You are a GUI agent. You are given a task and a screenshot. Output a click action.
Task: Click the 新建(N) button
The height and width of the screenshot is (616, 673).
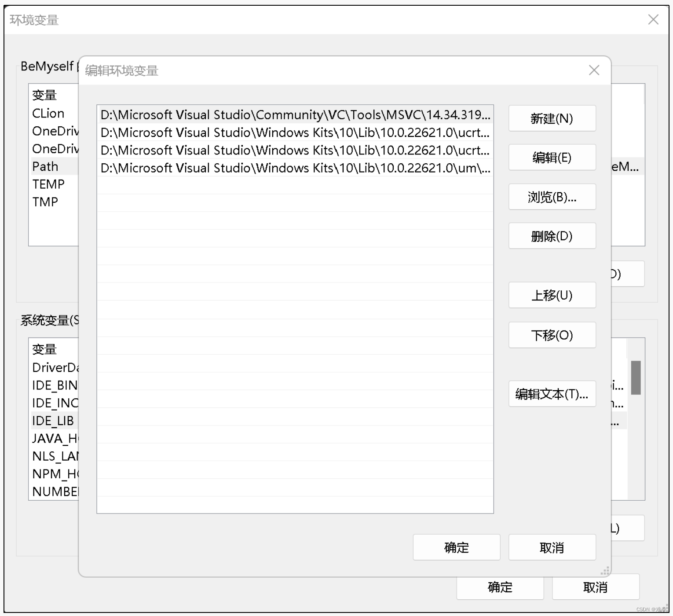(x=552, y=118)
